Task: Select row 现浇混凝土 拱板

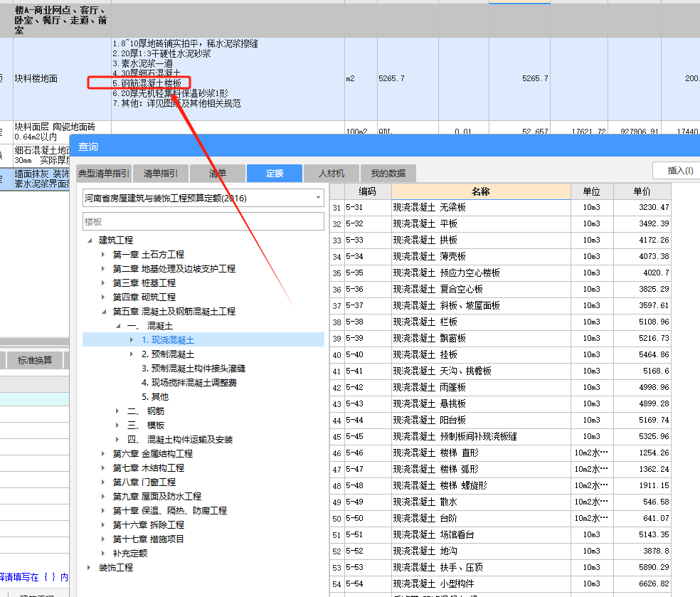Action: 500,241
